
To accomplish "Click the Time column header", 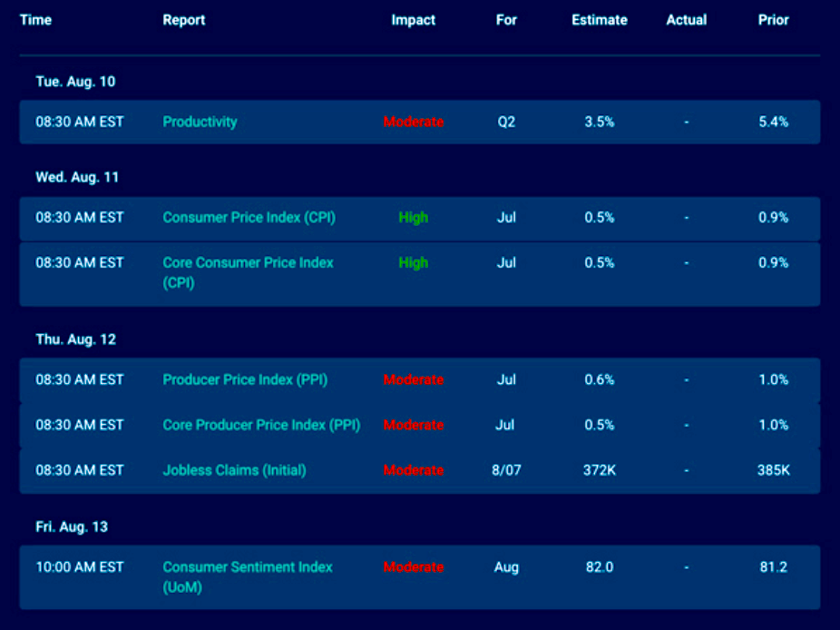I will (x=35, y=20).
